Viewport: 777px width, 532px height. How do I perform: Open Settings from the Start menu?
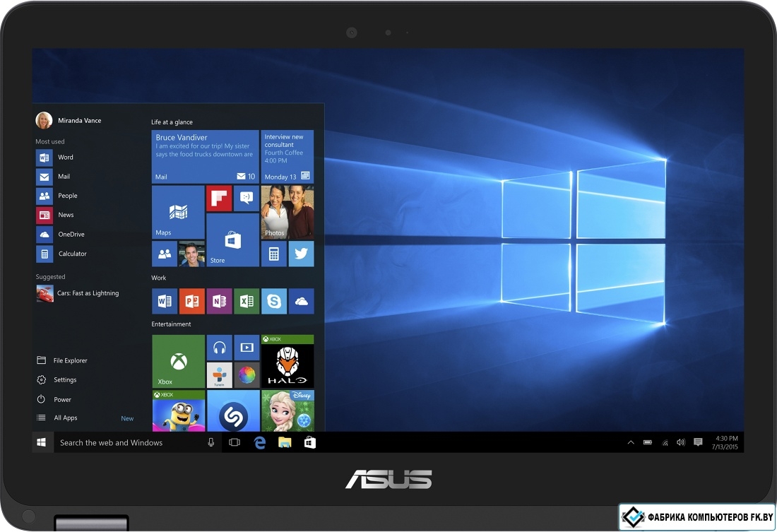57,380
